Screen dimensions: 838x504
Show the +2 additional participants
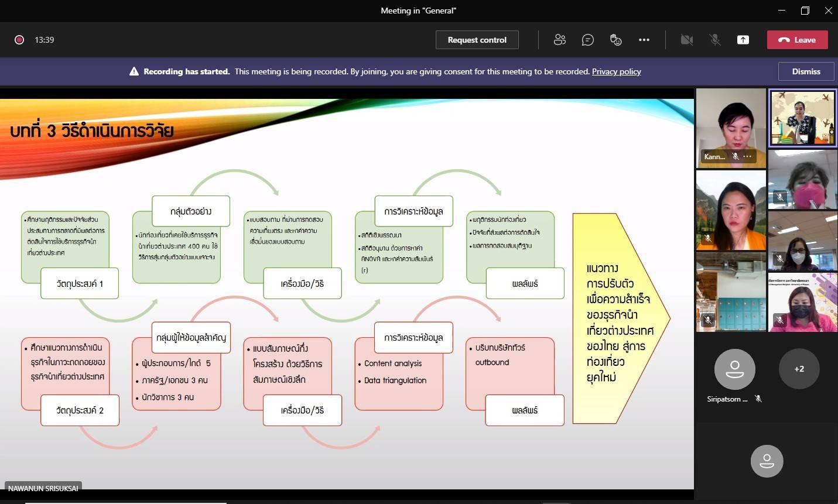(799, 369)
